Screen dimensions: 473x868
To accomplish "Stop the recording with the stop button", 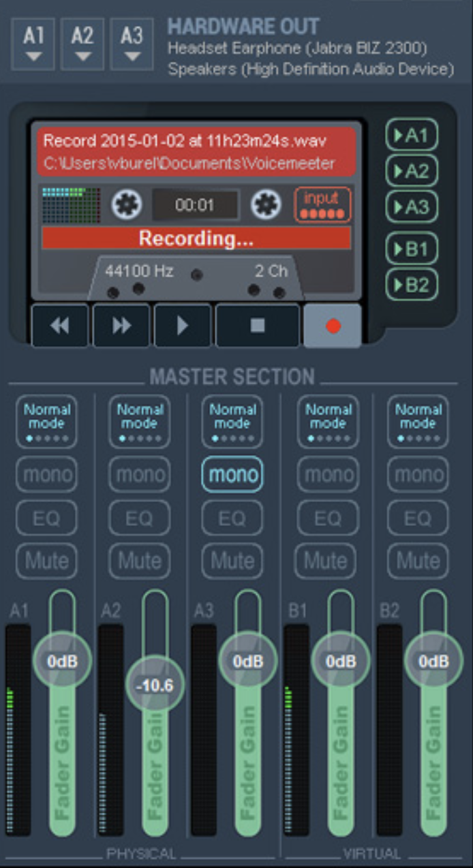I will [258, 326].
